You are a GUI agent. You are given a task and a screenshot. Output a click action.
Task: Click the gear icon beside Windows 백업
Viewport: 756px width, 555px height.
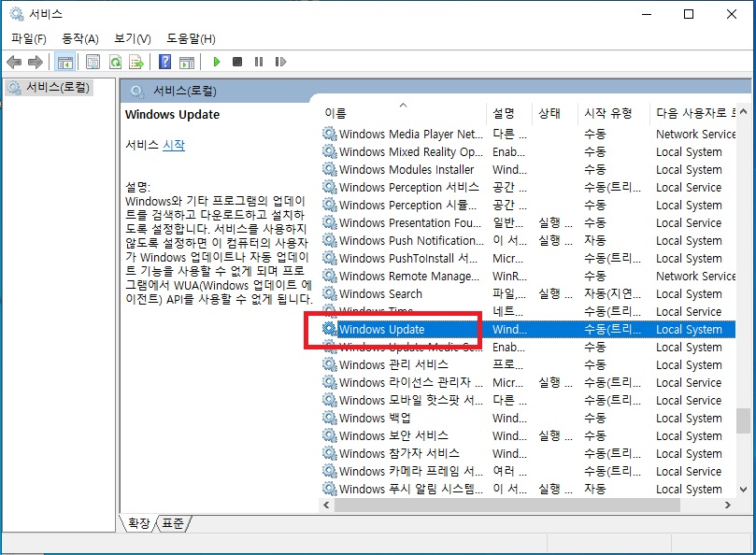pyautogui.click(x=330, y=418)
